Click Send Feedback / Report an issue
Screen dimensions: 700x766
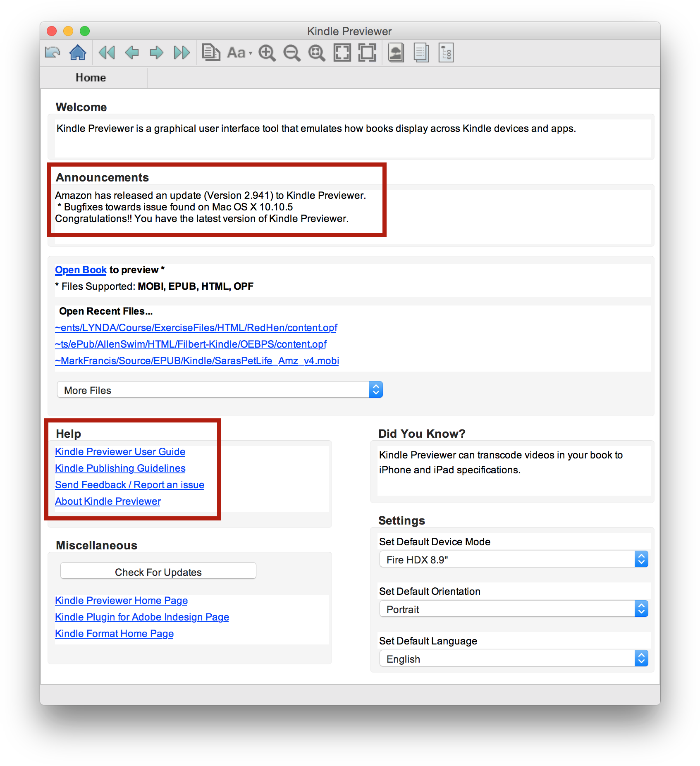tap(129, 485)
